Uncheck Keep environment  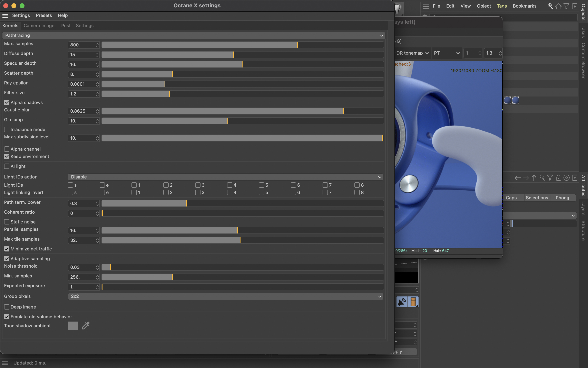pyautogui.click(x=7, y=156)
